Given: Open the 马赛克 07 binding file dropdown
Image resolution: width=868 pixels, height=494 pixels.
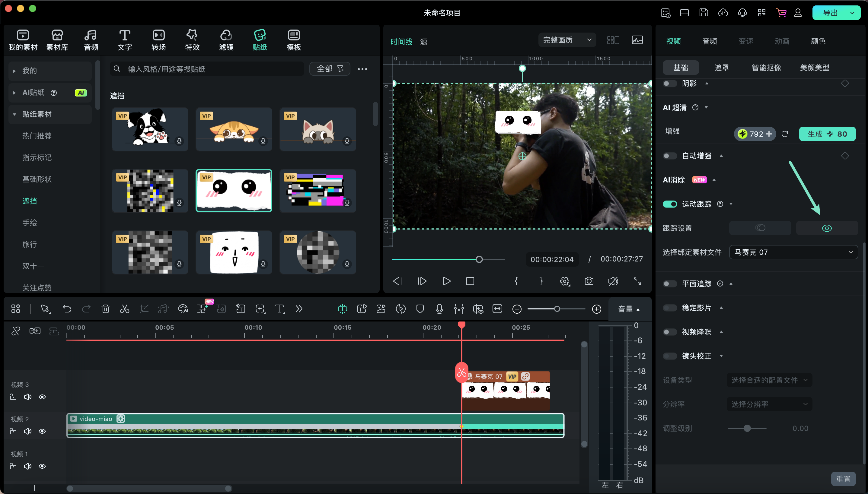Looking at the screenshot, I should tap(793, 252).
